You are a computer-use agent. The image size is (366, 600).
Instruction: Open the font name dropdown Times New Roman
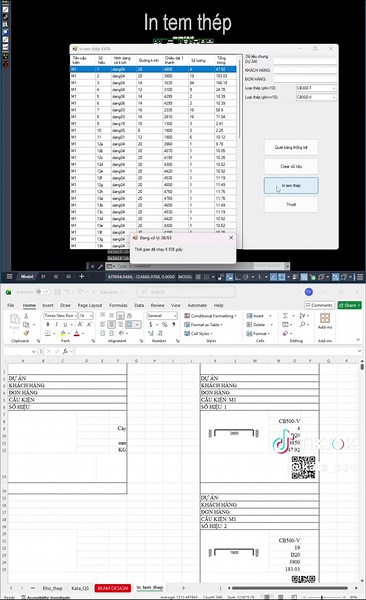76,316
